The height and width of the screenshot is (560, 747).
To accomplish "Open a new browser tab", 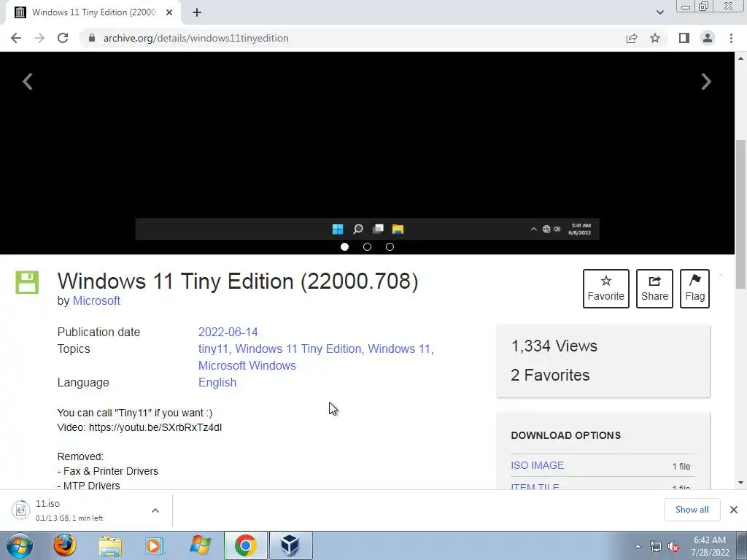I will pyautogui.click(x=197, y=12).
